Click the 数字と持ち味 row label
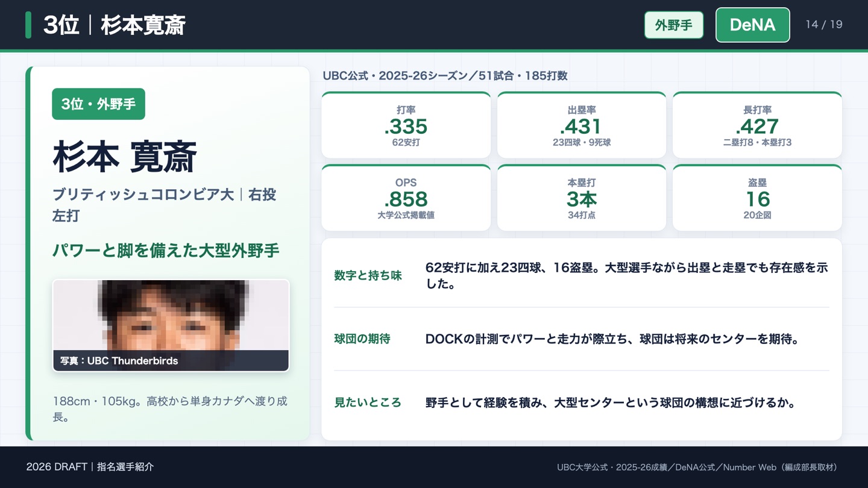The image size is (868, 488). 368,276
